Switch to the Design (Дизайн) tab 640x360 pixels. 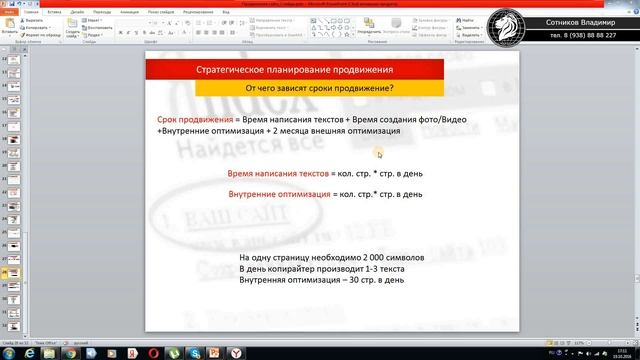coord(77,12)
